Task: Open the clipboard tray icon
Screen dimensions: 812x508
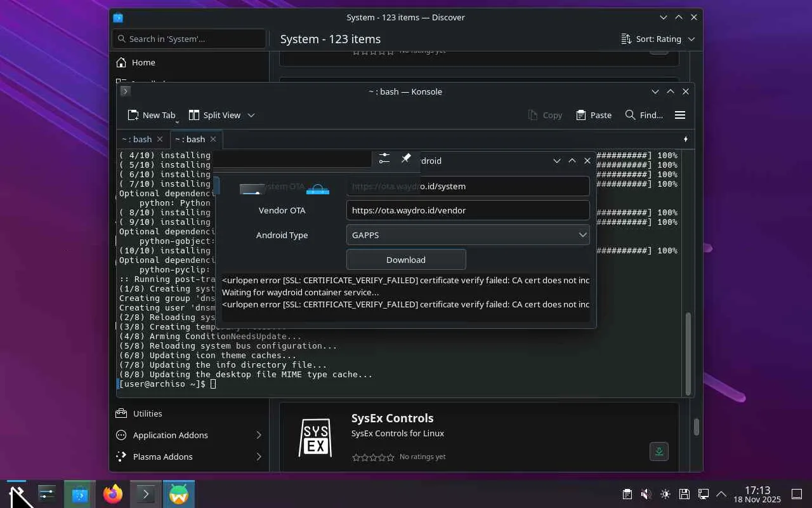Action: click(627, 494)
